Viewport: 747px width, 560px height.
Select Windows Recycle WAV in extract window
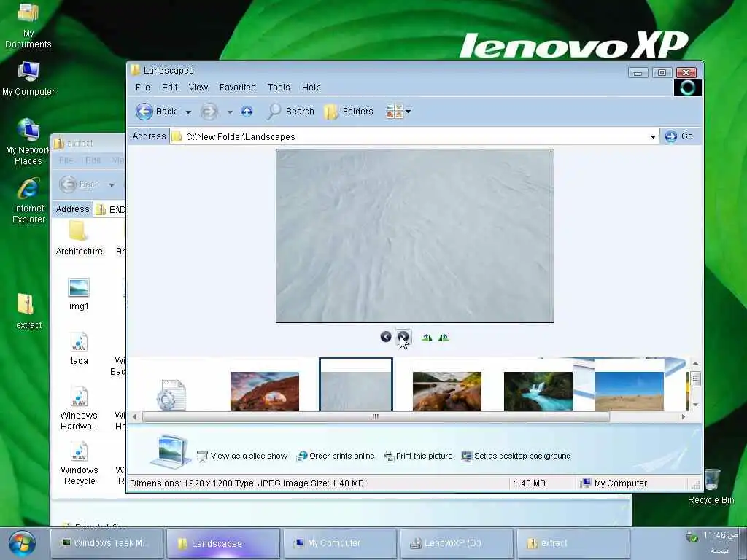[x=80, y=464]
